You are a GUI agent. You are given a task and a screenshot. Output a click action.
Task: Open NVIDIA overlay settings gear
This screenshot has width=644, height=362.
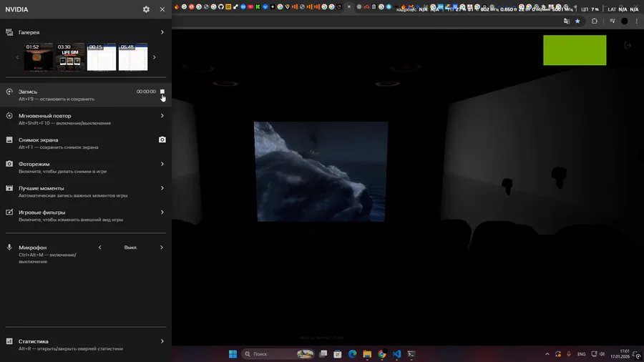[146, 9]
